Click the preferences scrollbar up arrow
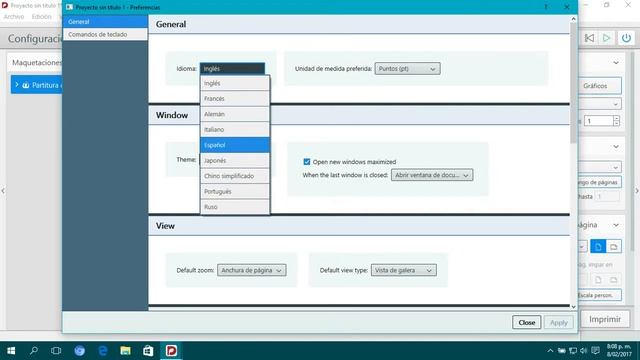 (x=573, y=19)
